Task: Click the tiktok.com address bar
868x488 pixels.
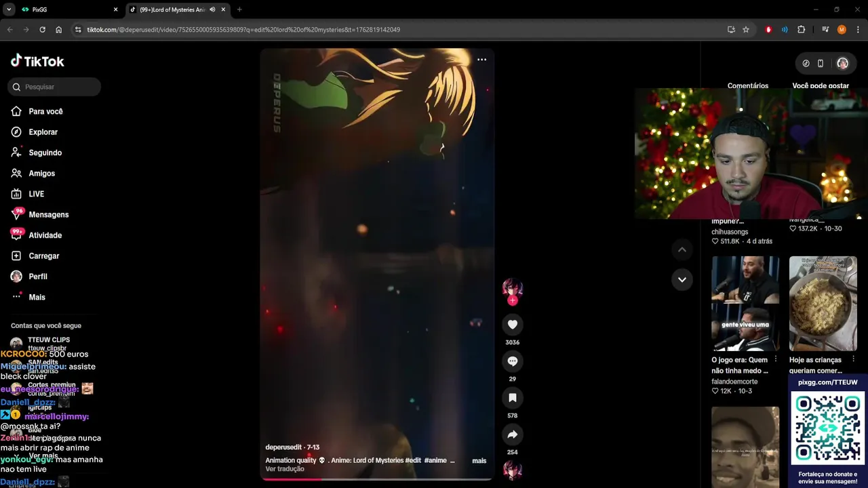Action: pos(400,30)
